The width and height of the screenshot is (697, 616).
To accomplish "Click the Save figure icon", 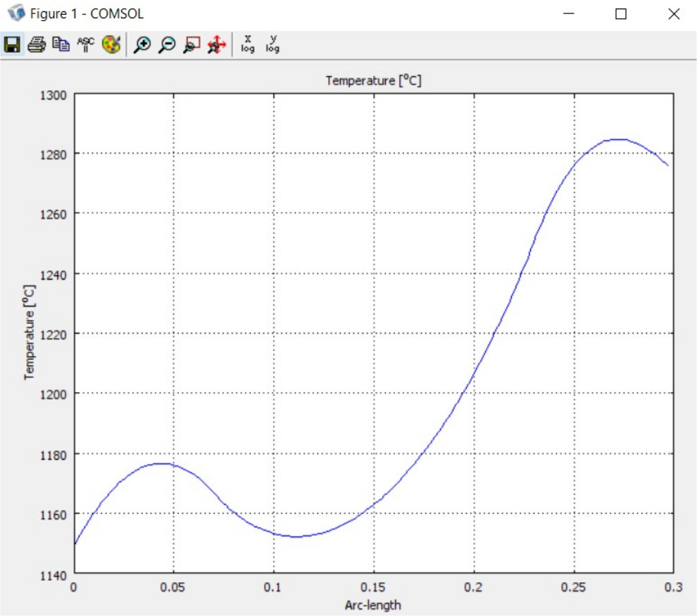I will [x=12, y=45].
